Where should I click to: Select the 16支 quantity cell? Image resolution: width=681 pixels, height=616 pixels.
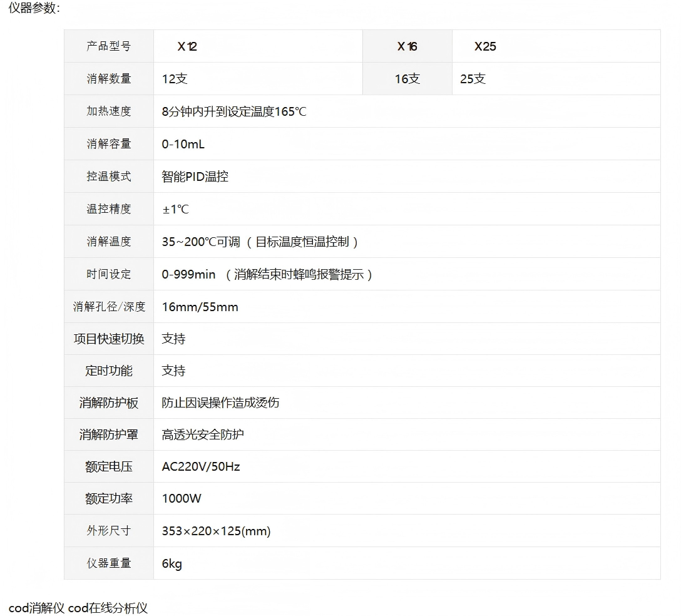(407, 79)
